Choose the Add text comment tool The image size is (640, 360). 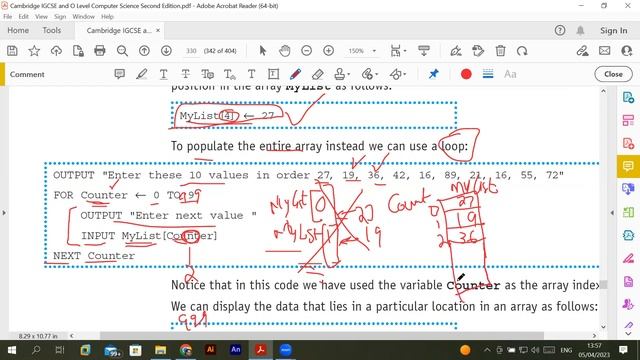tap(251, 74)
